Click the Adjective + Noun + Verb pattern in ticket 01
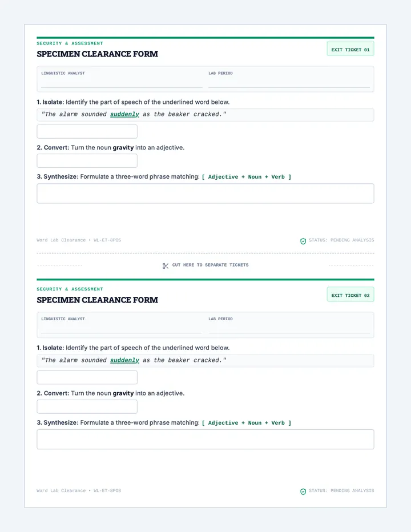 click(x=247, y=177)
